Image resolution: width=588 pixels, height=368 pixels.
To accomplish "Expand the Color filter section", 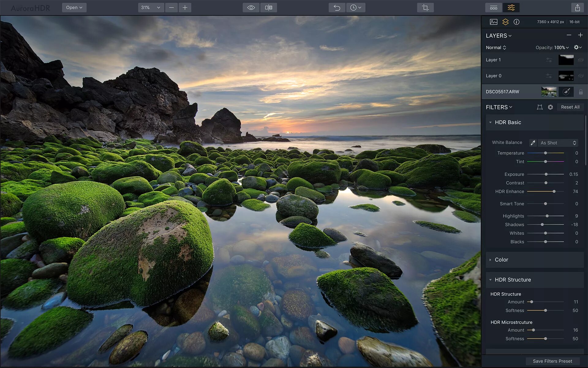I will tap(501, 260).
